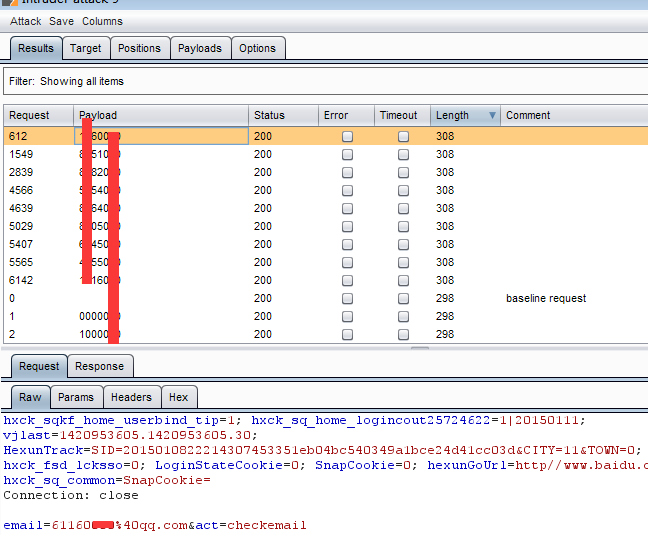Toggle Error checkbox for baseline request row
The image size is (648, 535).
tap(348, 298)
